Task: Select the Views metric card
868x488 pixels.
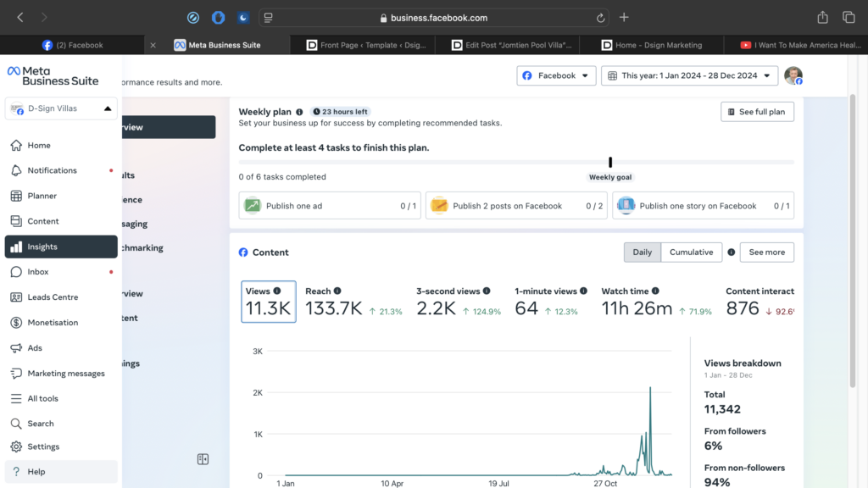Action: pos(269,302)
